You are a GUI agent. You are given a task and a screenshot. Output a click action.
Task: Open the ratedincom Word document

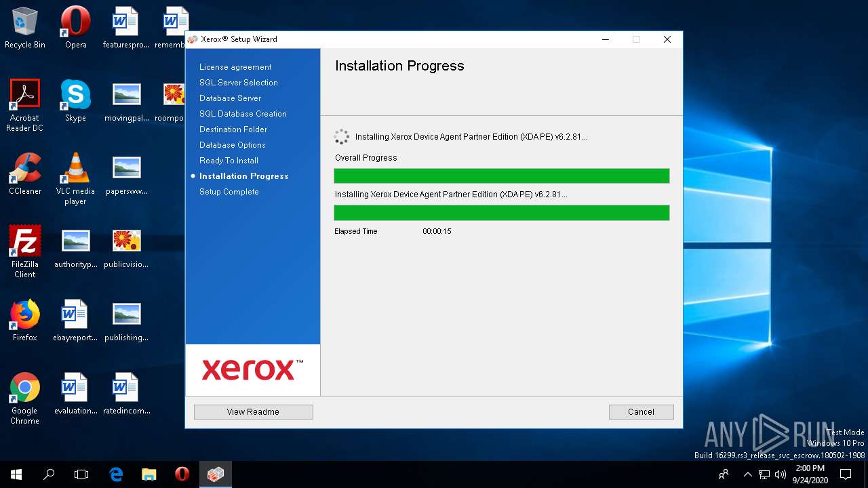click(126, 393)
